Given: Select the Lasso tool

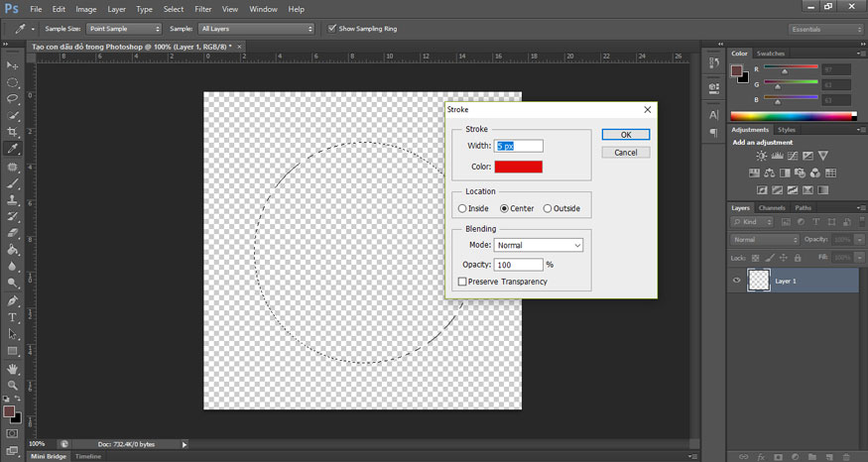Looking at the screenshot, I should pos(12,98).
